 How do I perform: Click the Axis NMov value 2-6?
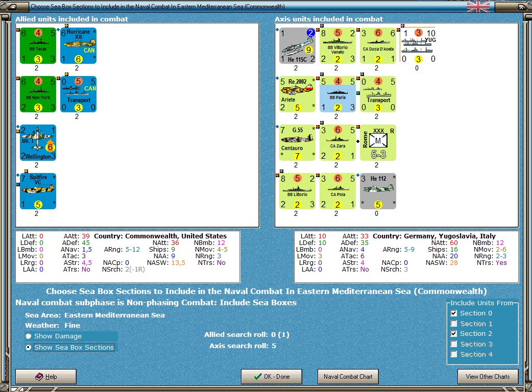coord(501,249)
